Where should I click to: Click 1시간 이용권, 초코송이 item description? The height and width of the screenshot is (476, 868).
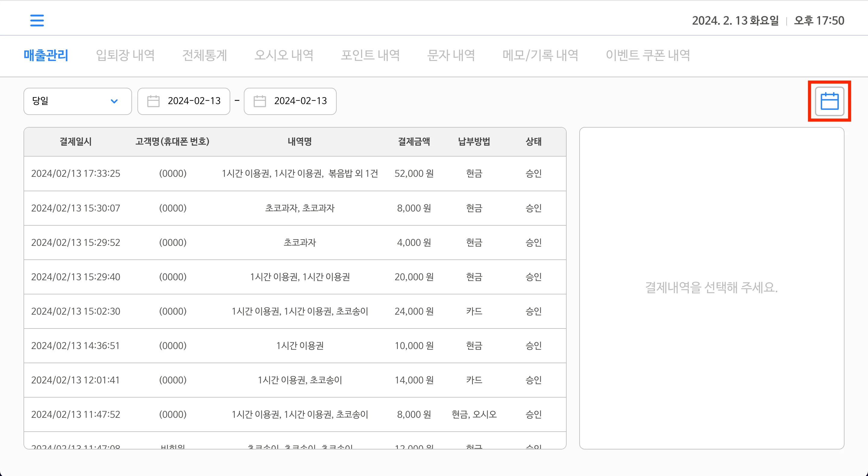point(300,380)
